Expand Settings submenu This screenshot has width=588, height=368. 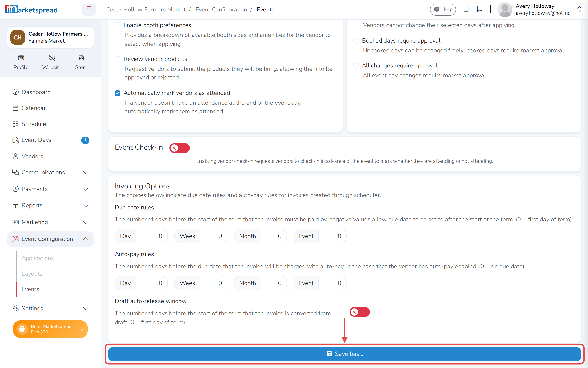click(50, 308)
